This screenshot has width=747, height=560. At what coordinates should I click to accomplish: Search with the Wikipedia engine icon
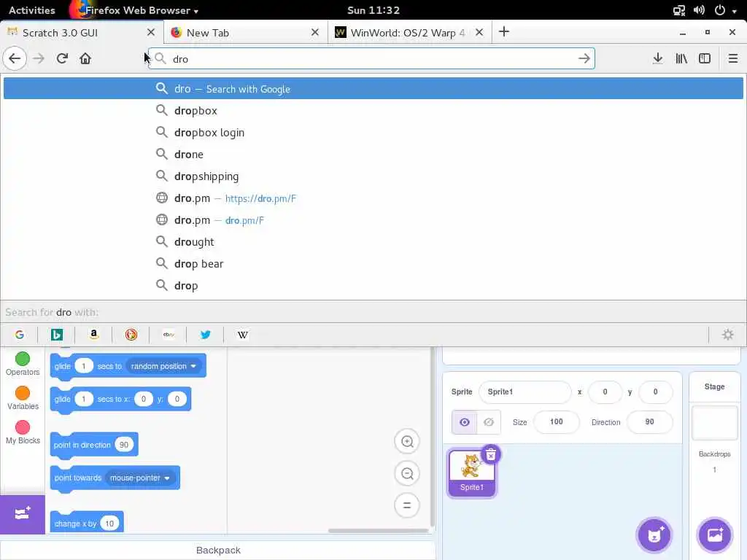[x=242, y=335]
